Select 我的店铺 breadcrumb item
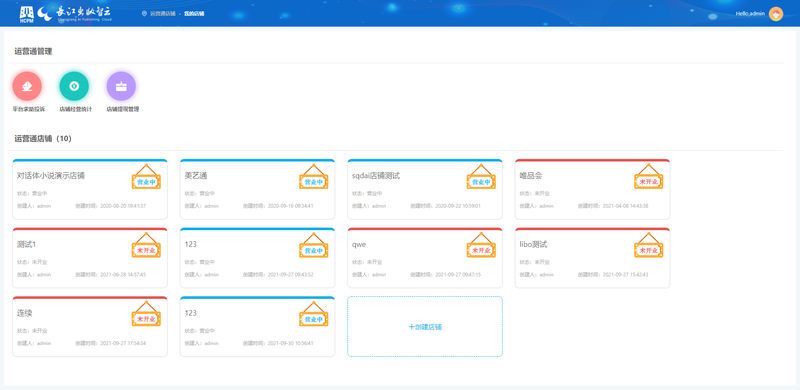 194,14
